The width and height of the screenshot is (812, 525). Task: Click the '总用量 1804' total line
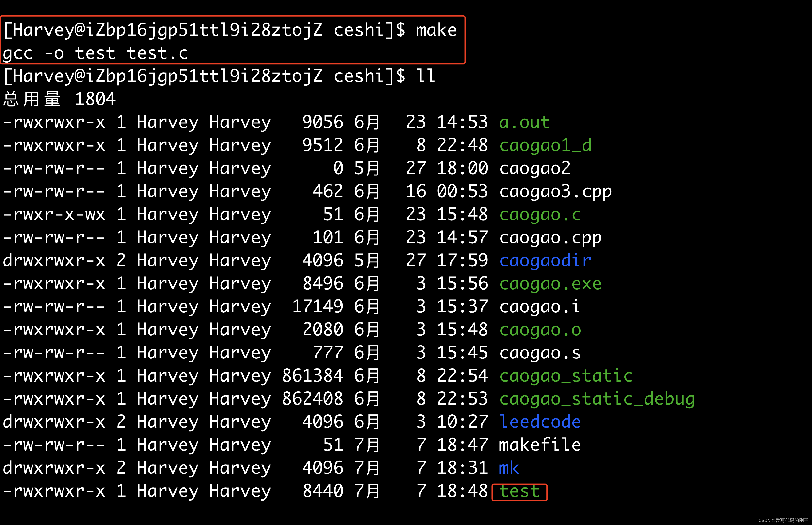click(59, 99)
